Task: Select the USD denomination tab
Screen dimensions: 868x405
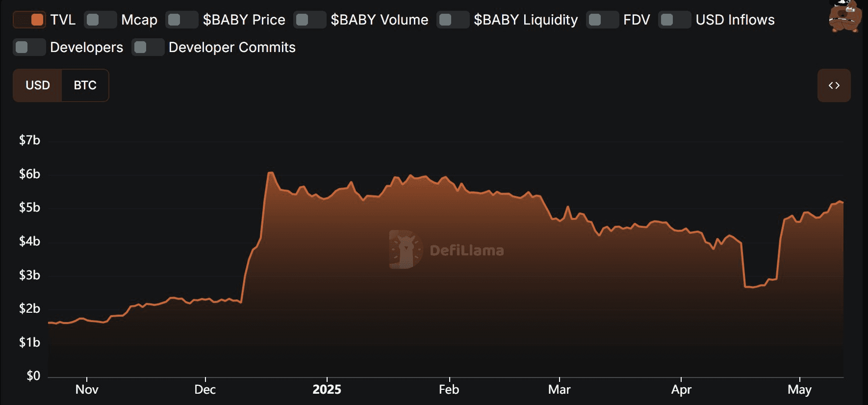Action: point(38,85)
